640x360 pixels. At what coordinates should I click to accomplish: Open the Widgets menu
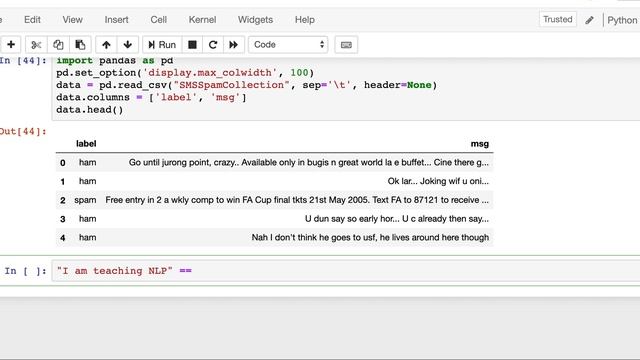pyautogui.click(x=256, y=20)
